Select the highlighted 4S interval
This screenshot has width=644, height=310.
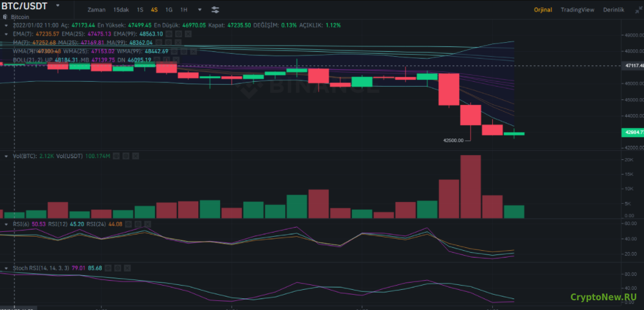154,9
